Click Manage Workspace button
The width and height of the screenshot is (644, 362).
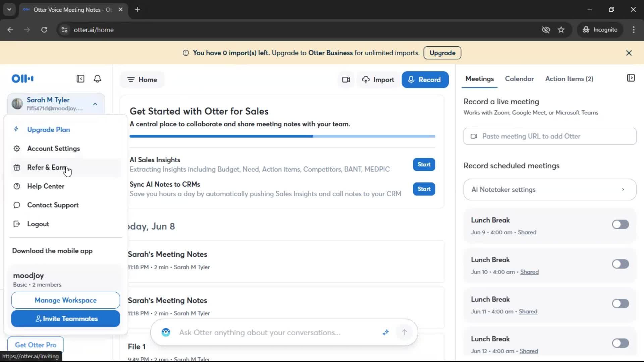pyautogui.click(x=65, y=300)
